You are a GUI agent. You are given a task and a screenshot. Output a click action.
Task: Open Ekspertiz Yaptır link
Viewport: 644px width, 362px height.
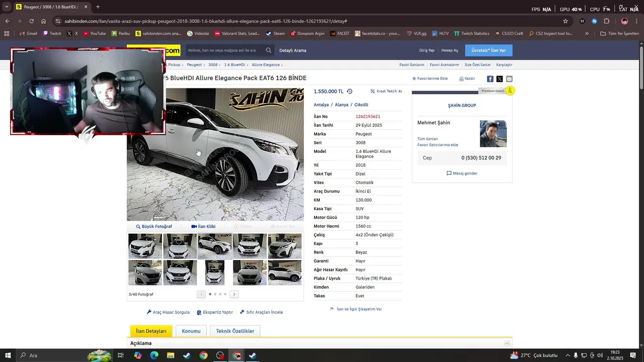tap(215, 312)
